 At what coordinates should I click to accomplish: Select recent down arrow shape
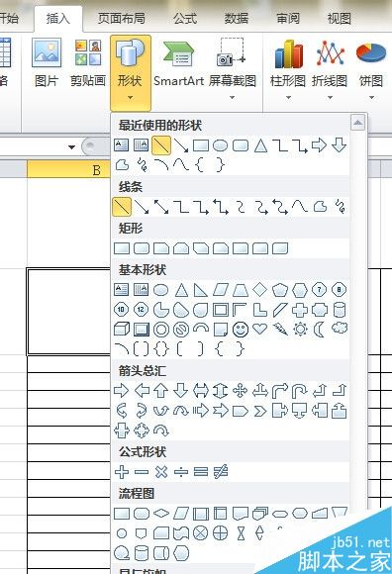pos(340,144)
